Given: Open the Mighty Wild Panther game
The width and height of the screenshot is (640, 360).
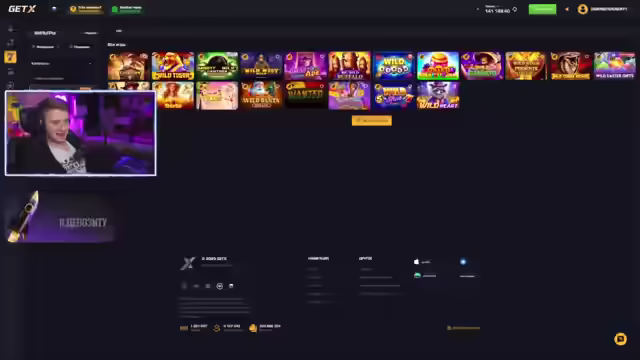Looking at the screenshot, I should point(217,66).
